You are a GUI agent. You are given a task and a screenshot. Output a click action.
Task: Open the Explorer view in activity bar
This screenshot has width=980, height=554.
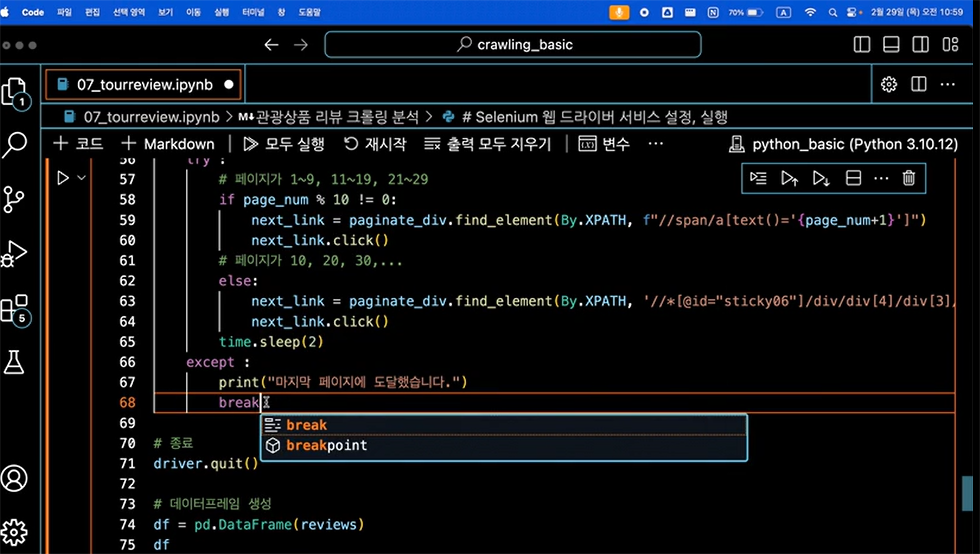(x=15, y=92)
